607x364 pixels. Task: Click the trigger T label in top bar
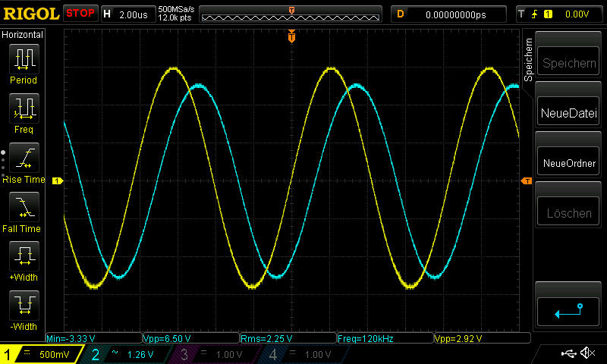pos(521,14)
